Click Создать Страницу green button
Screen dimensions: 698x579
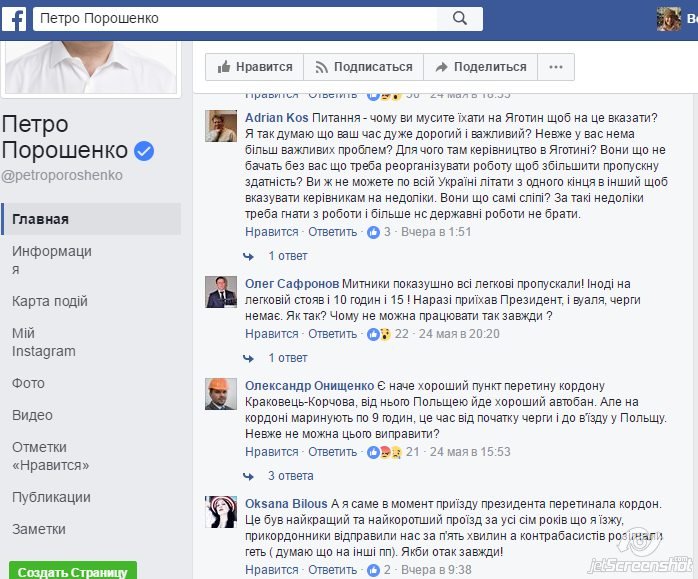73,571
